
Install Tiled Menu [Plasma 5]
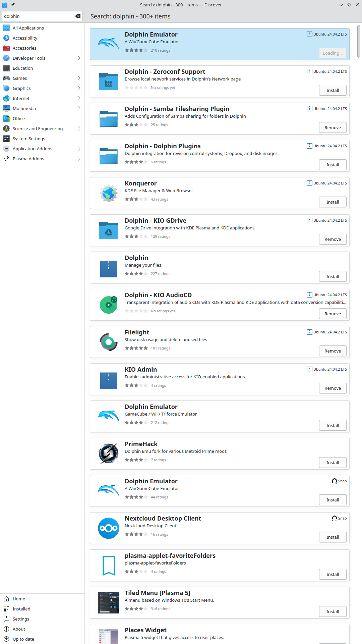333,611
